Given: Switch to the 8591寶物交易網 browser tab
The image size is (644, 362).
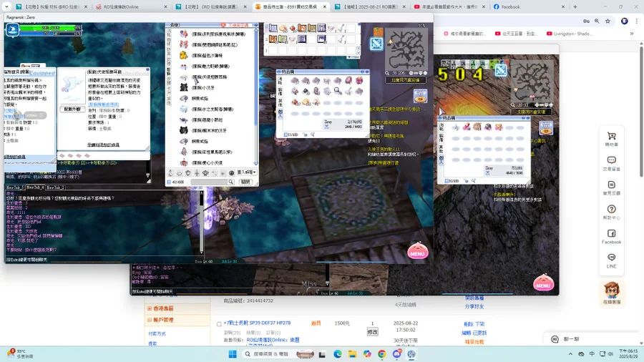Looking at the screenshot, I should point(290,6).
